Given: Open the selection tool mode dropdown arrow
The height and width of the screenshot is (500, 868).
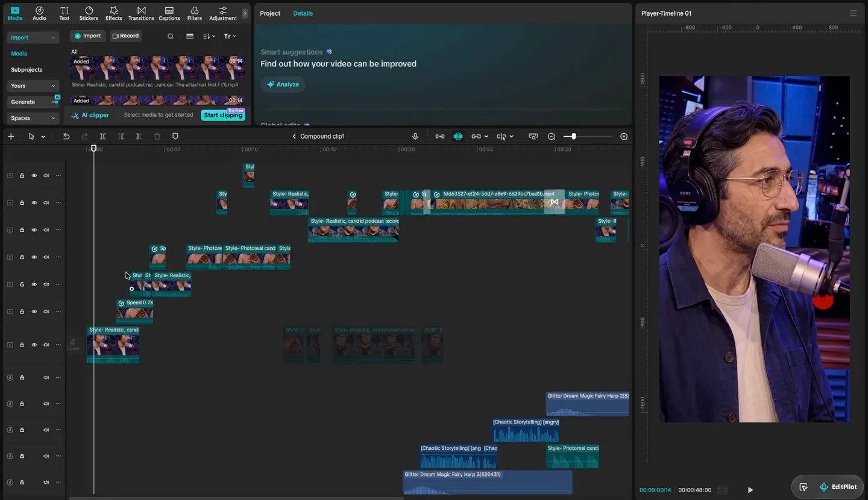Looking at the screenshot, I should click(x=43, y=137).
